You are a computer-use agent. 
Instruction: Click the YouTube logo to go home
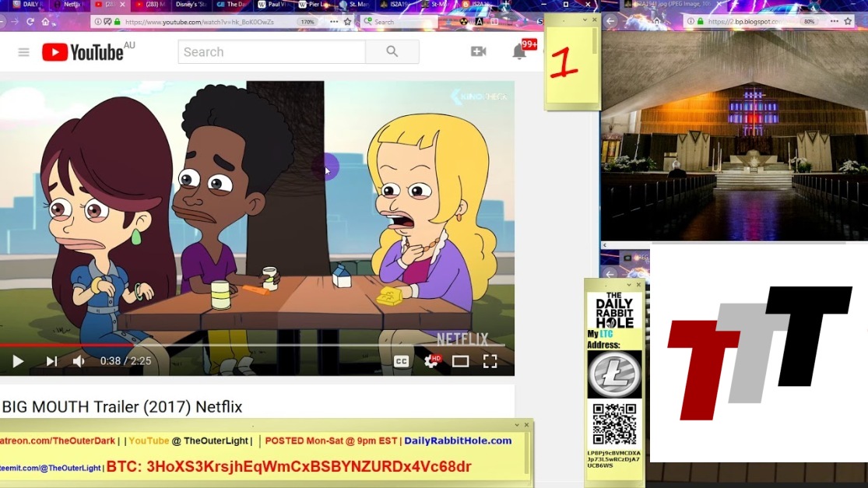pos(82,52)
